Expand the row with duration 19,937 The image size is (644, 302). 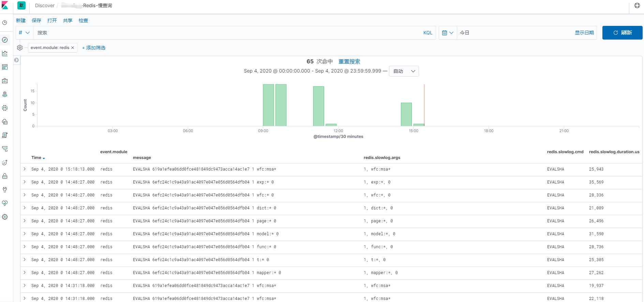25,285
